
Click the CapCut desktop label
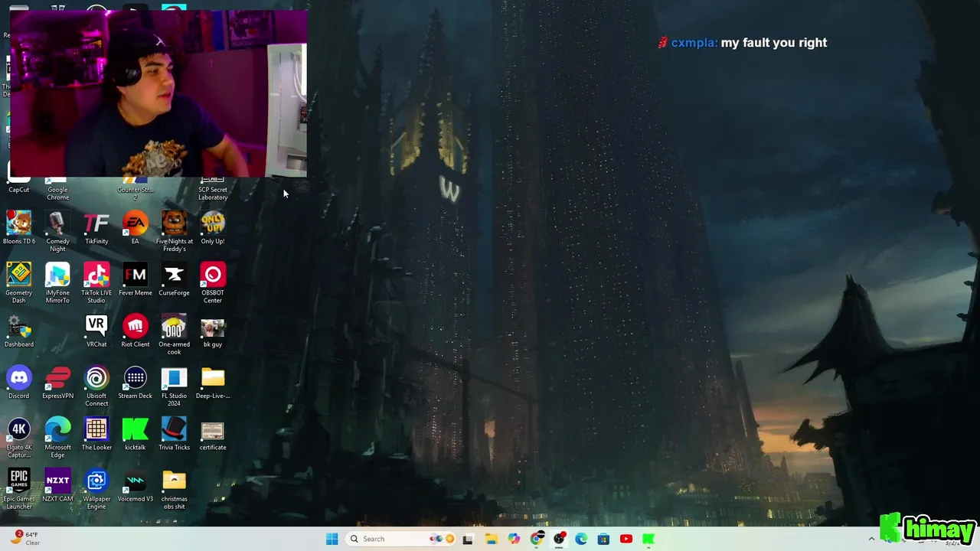tap(19, 190)
